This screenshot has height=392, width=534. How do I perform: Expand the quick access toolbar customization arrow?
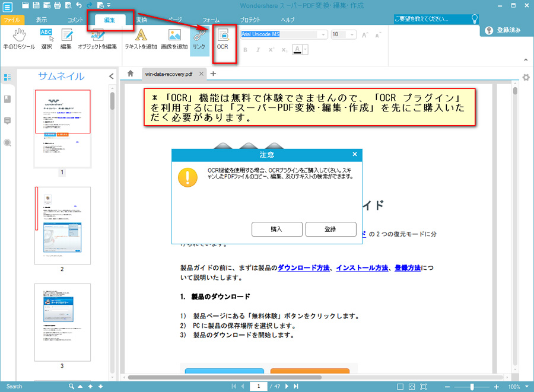109,5
